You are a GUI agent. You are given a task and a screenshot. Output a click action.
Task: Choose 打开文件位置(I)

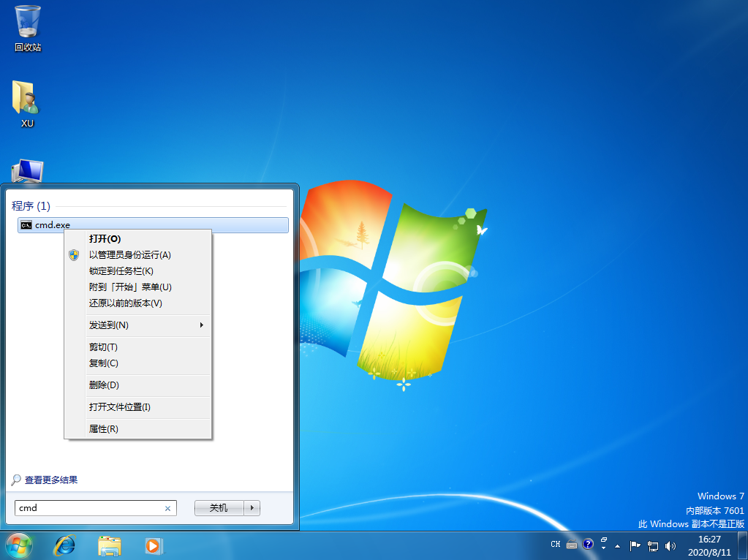138,407
